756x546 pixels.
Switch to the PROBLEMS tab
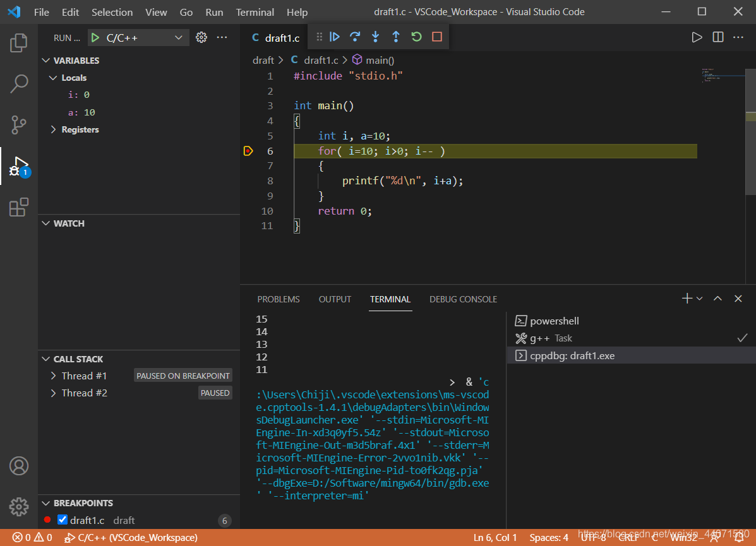tap(278, 299)
